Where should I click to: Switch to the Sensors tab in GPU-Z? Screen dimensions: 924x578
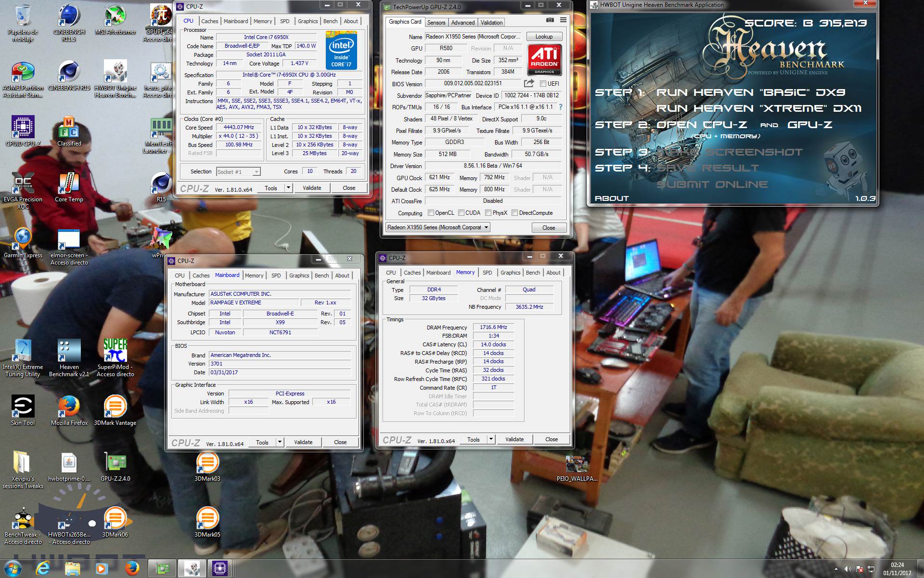pyautogui.click(x=436, y=23)
